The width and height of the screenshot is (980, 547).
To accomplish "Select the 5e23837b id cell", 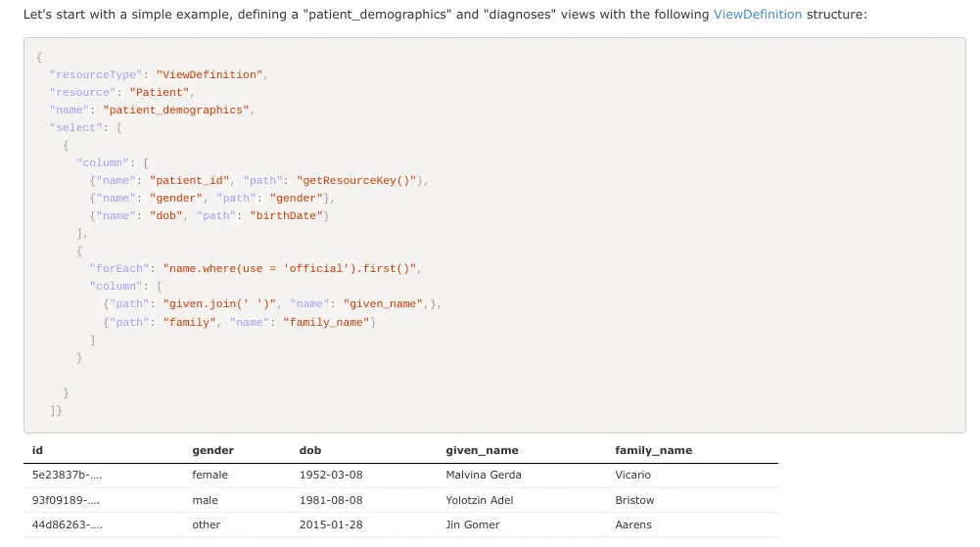I will [x=67, y=475].
